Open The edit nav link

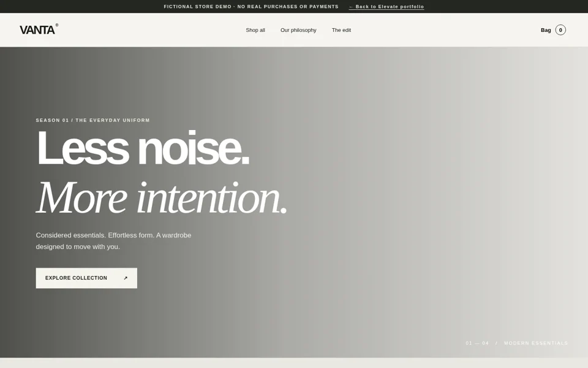coord(341,30)
